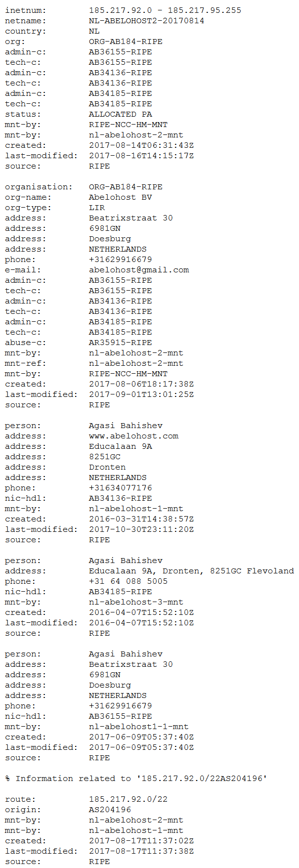Click the mnt-ref value nl-abelohost-2-mnt
This screenshot has width=299, height=868.
click(x=136, y=363)
